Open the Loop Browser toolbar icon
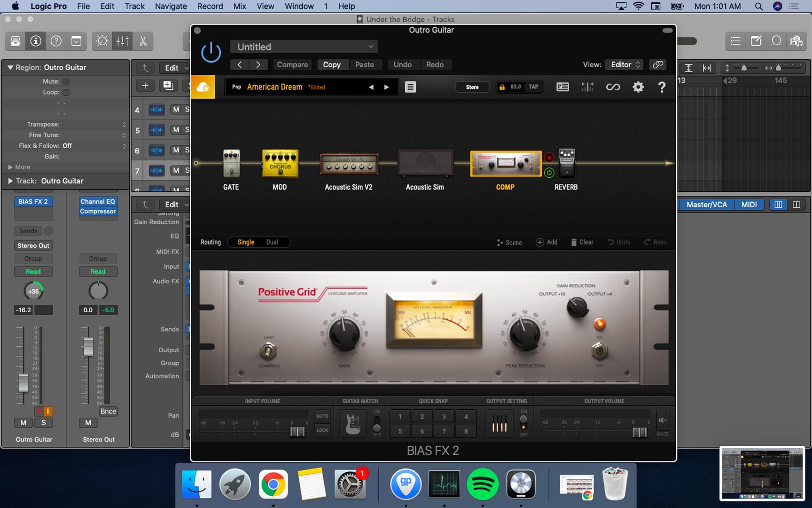The height and width of the screenshot is (508, 812). 776,41
